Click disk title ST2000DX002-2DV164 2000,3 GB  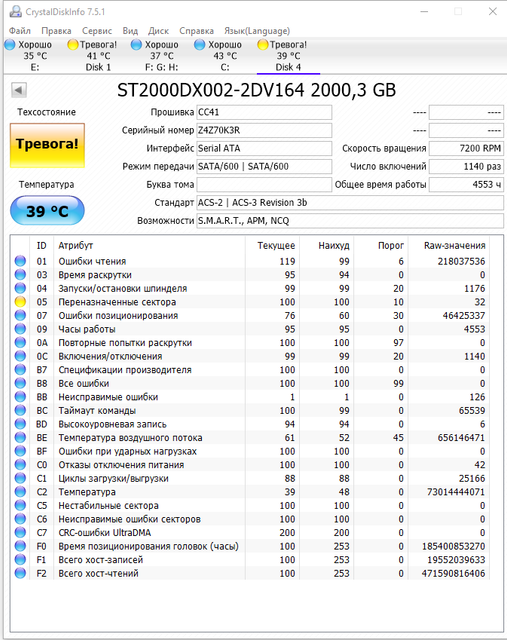(x=256, y=90)
